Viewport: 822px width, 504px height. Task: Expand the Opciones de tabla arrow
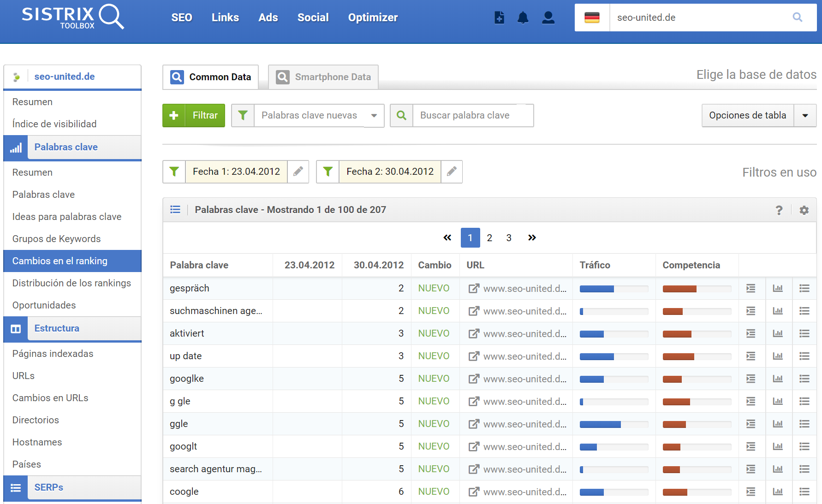click(805, 116)
